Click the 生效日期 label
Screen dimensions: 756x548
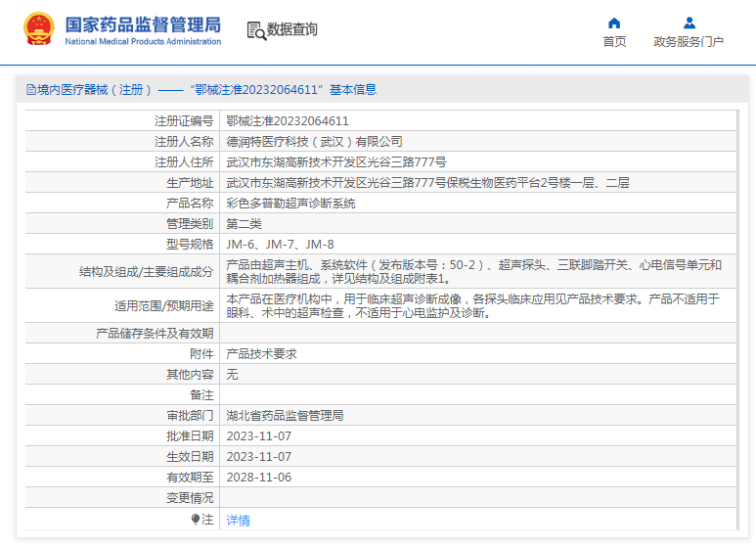190,457
